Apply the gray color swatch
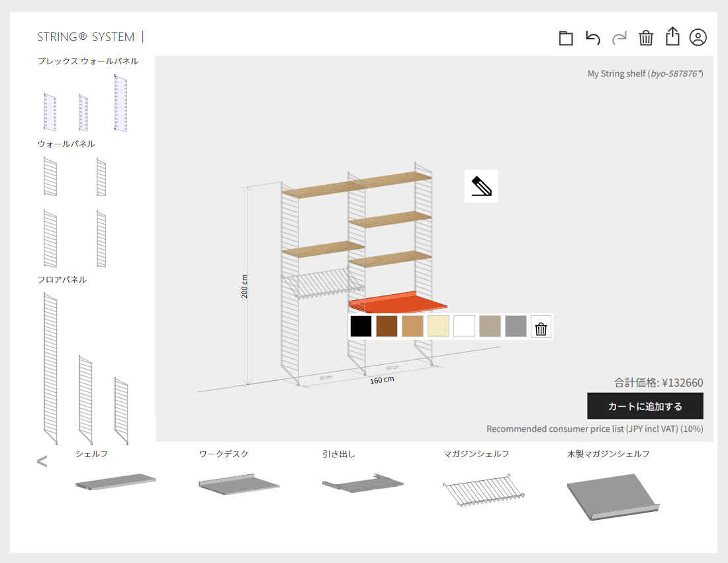 point(516,327)
